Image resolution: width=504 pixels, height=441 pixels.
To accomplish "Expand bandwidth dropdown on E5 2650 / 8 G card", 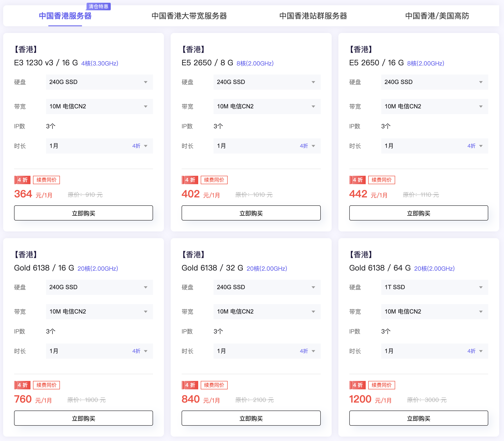I will coord(267,106).
